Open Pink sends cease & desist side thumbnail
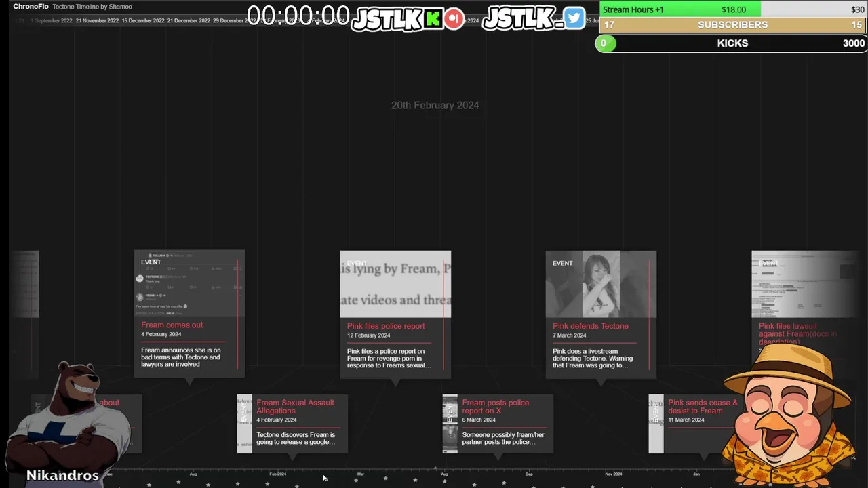Viewport: 868px width, 488px height. coord(656,424)
